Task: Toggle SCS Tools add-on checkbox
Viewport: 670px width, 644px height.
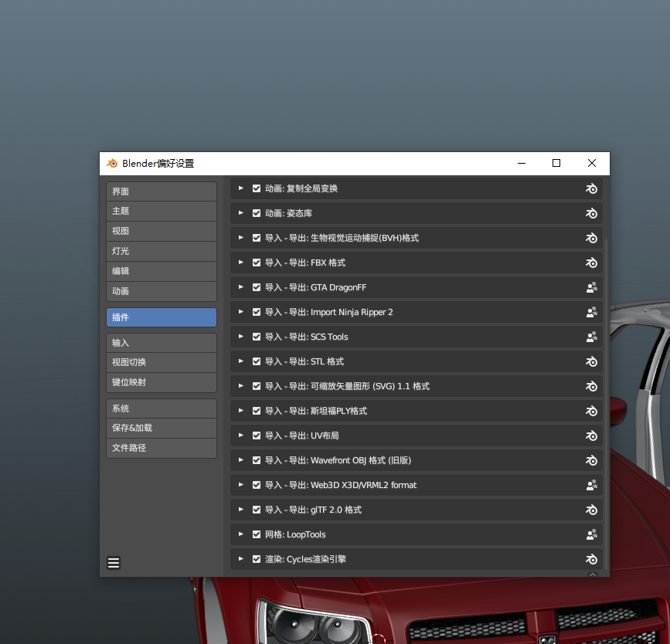Action: tap(257, 337)
